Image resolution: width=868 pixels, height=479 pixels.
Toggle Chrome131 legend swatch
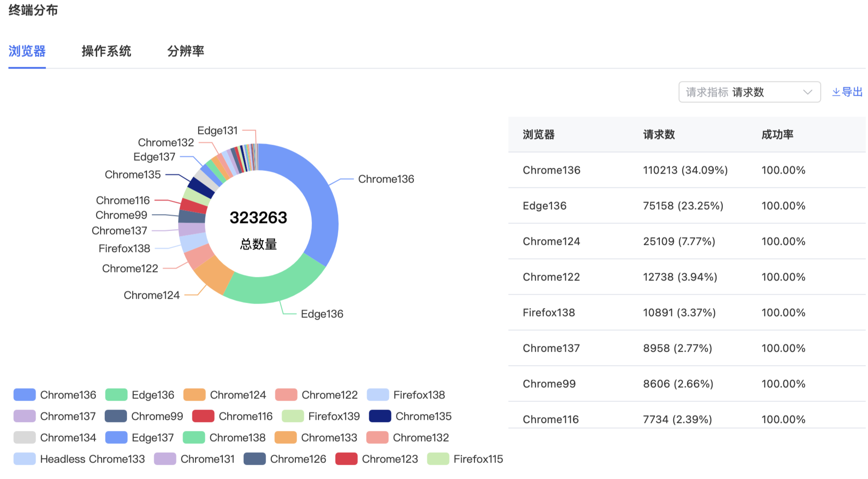click(165, 459)
